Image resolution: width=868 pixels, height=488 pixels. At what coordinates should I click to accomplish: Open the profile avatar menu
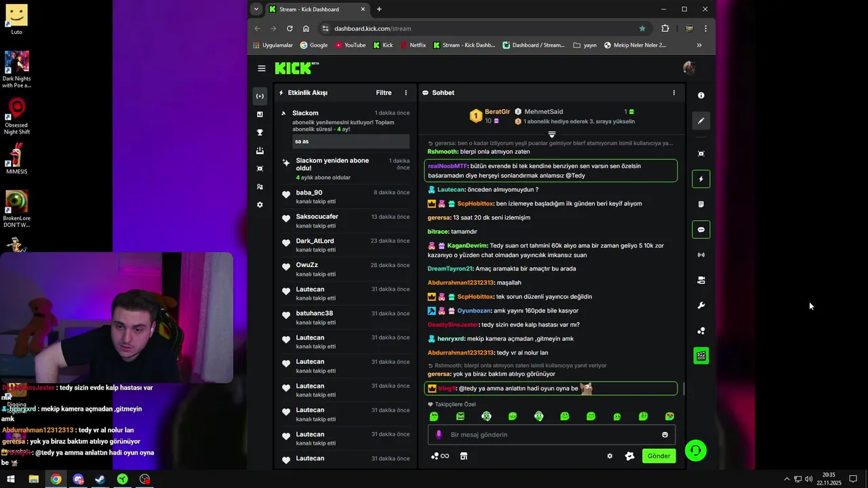(x=689, y=68)
